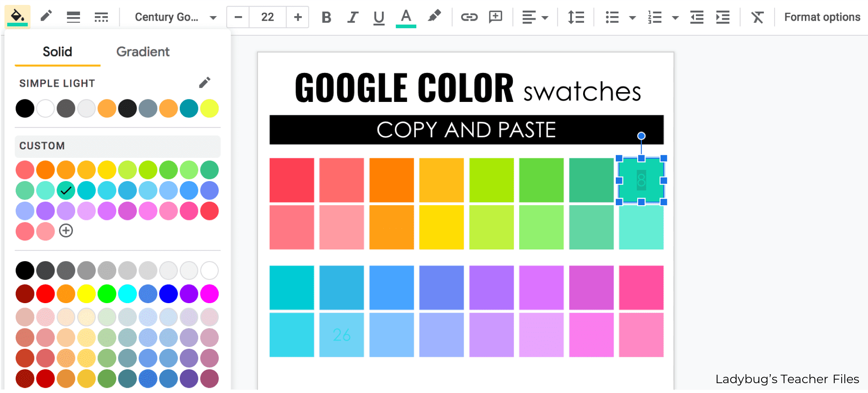
Task: Open the Century Gothic font dropdown
Action: [x=176, y=17]
